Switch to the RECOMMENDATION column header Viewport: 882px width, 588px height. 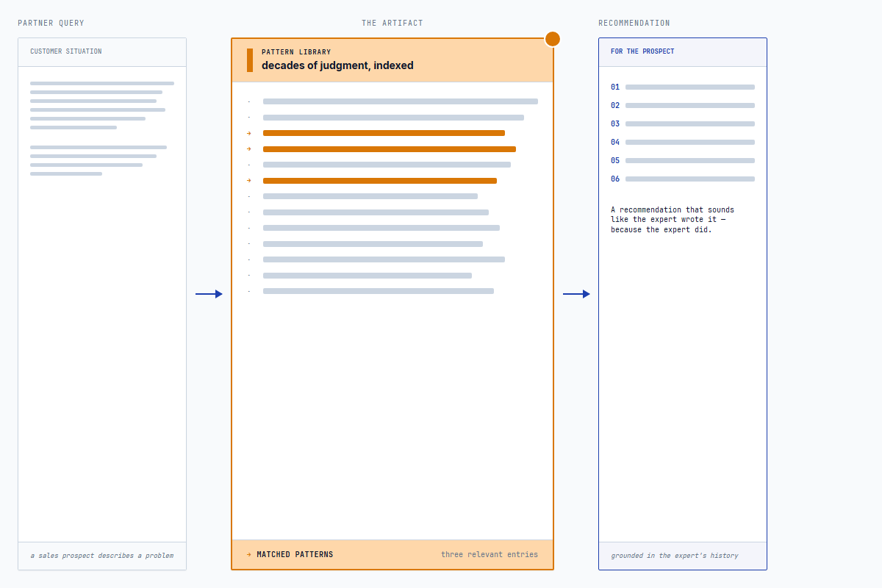(634, 23)
